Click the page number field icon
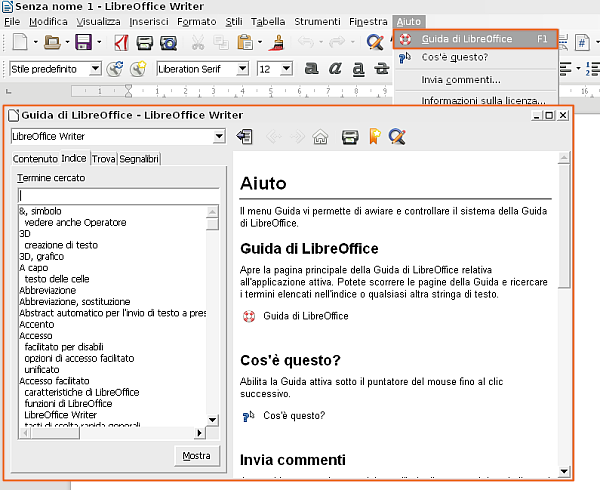Viewport: 600px width, 490px height. [582, 42]
